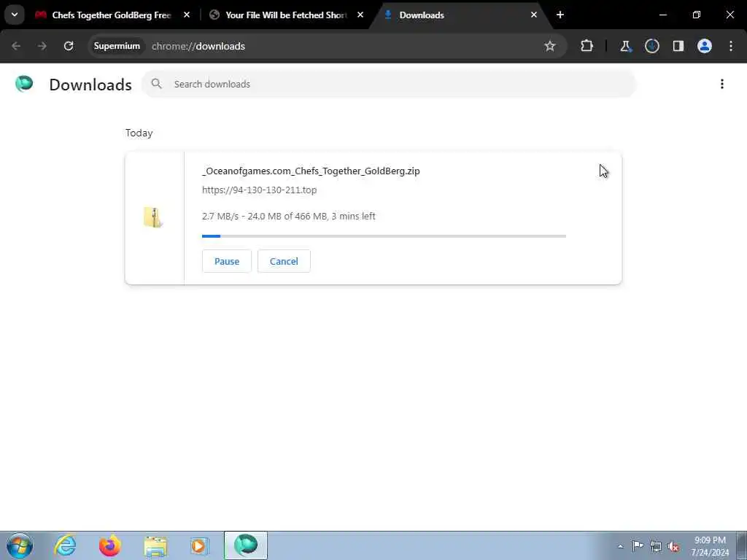The height and width of the screenshot is (560, 747).
Task: Click the muted volume tray icon
Action: 673,546
